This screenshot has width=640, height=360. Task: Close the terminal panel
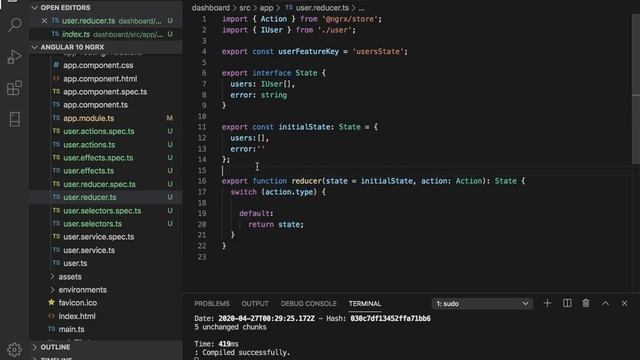coord(624,303)
